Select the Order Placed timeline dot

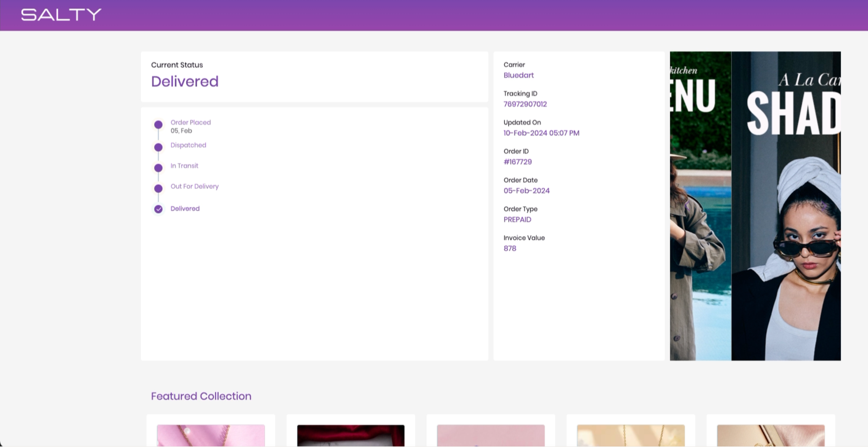tap(158, 124)
